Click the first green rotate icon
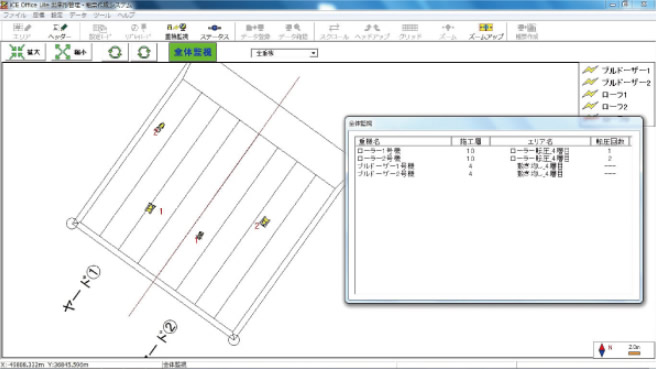The image size is (656, 369). click(x=115, y=52)
